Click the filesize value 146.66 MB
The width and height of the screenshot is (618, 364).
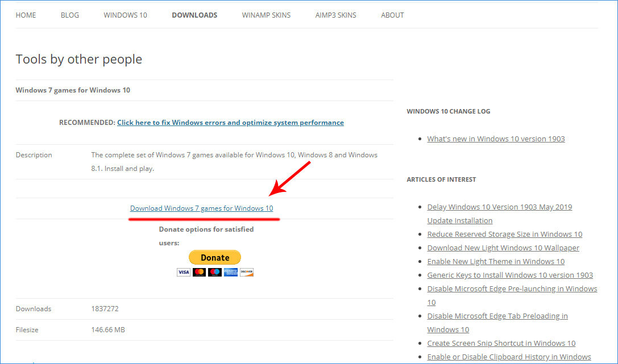(x=108, y=330)
